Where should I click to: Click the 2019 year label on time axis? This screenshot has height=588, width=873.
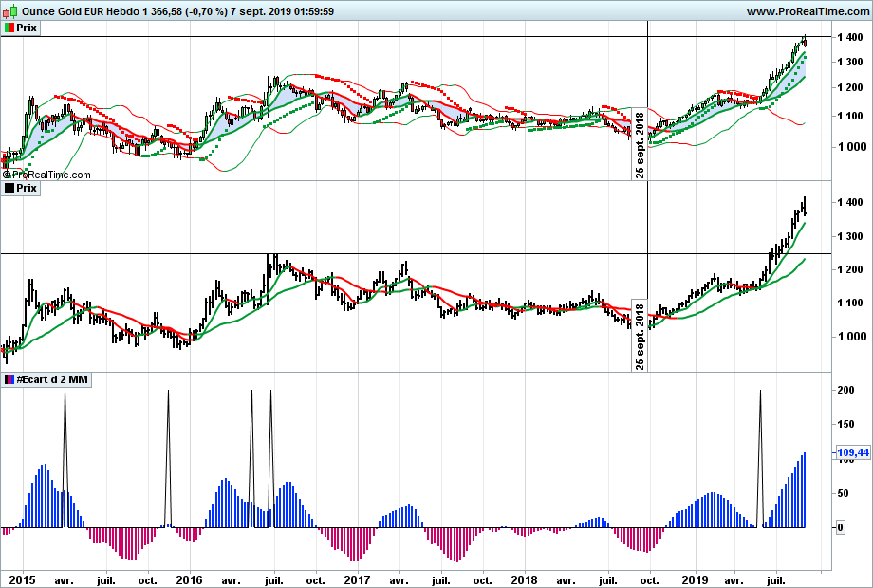pos(695,580)
